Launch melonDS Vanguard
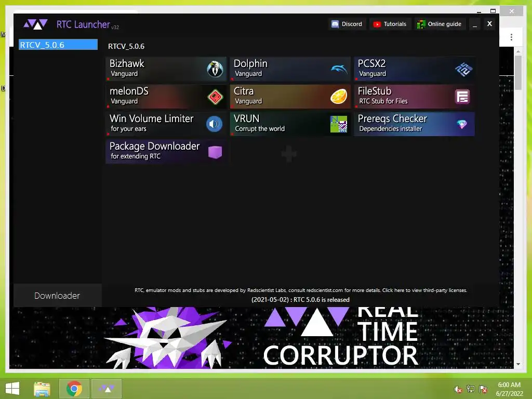The width and height of the screenshot is (532, 399). click(166, 96)
